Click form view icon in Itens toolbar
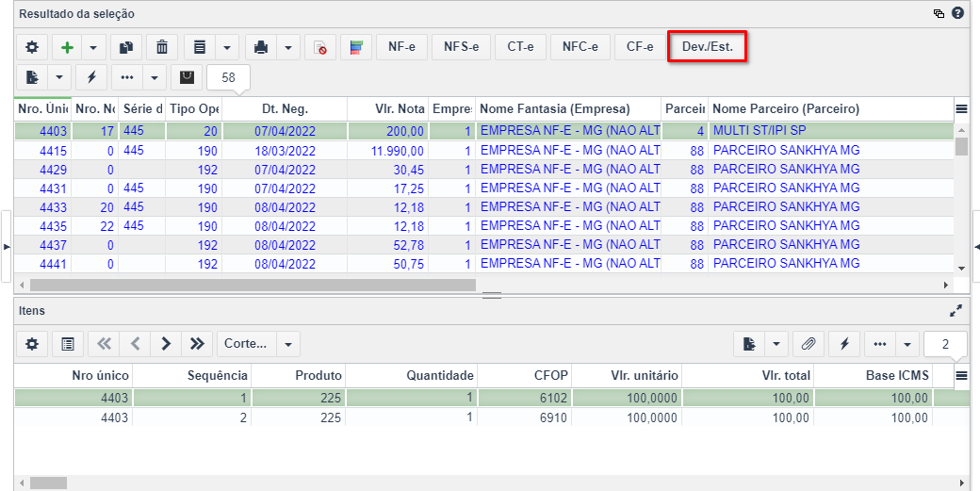 pyautogui.click(x=68, y=344)
